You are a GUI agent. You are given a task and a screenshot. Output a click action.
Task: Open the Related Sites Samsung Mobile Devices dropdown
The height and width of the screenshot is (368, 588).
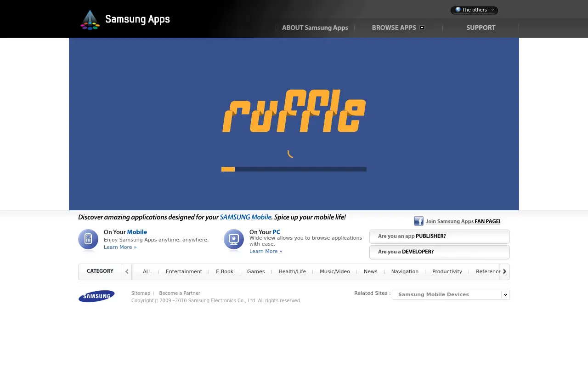pos(451,295)
